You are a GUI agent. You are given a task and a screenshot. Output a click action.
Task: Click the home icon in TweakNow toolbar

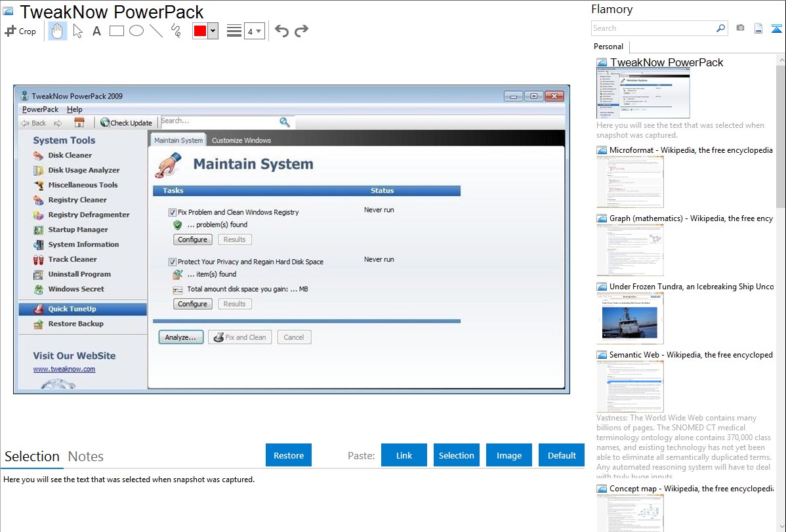pyautogui.click(x=79, y=123)
